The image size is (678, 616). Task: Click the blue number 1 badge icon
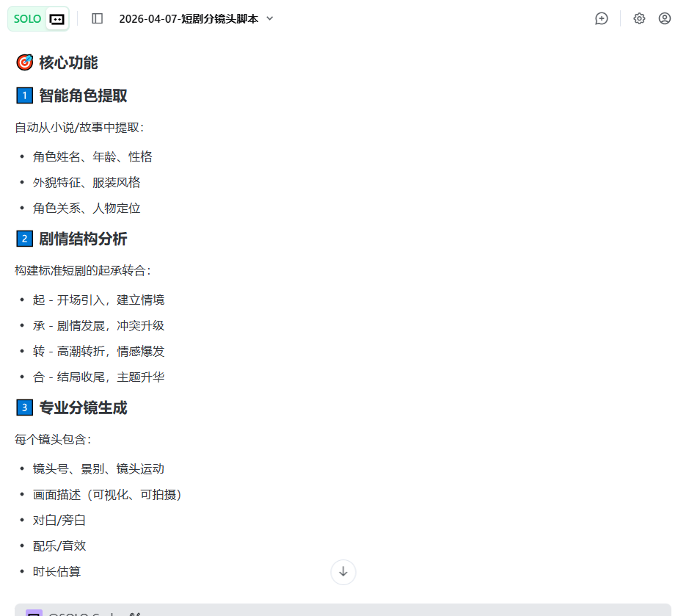point(24,95)
